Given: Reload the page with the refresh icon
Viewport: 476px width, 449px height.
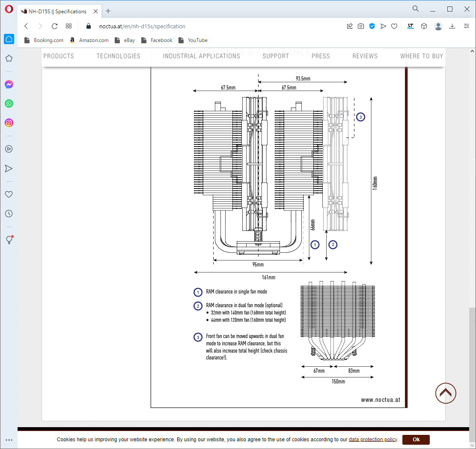Looking at the screenshot, I should [54, 26].
